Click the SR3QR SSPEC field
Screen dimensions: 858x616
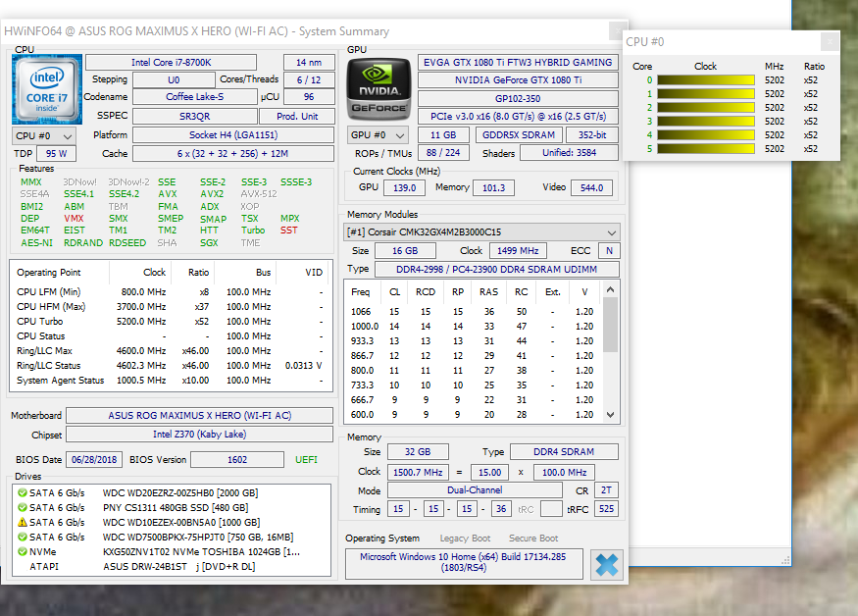click(195, 116)
